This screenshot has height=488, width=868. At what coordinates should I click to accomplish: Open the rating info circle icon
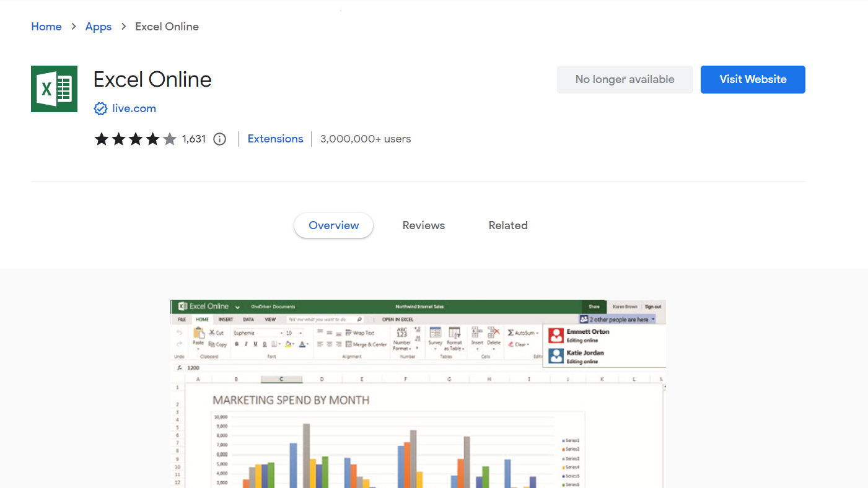(219, 139)
